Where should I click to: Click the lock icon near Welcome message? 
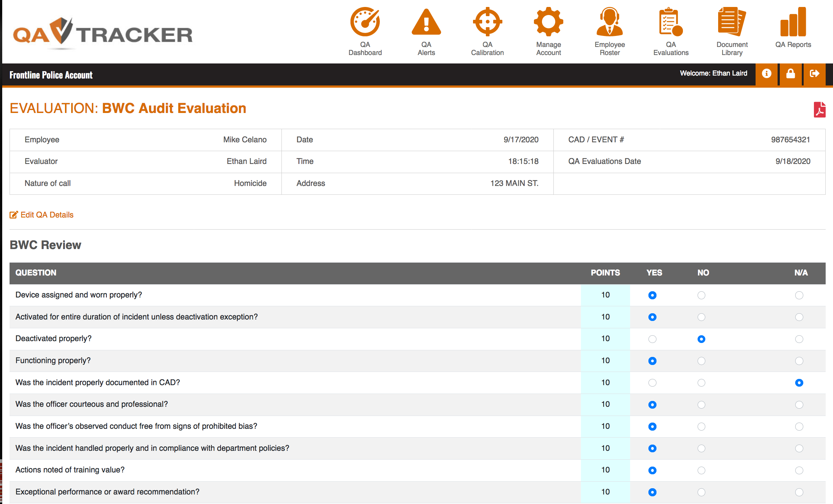[x=791, y=74]
